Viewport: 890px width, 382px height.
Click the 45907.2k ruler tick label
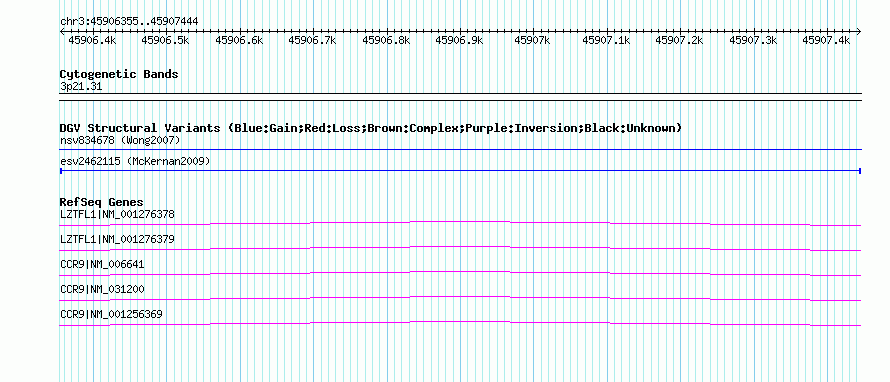coord(679,40)
